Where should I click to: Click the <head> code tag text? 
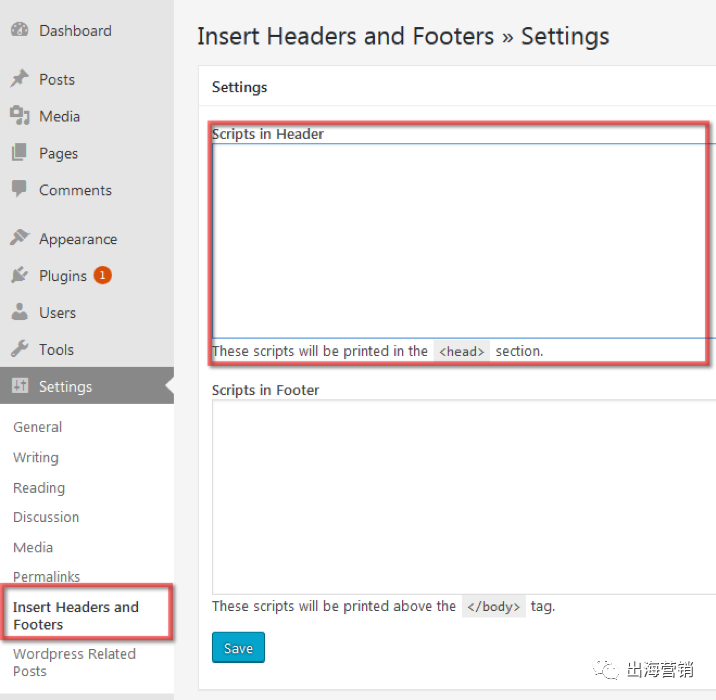click(462, 351)
